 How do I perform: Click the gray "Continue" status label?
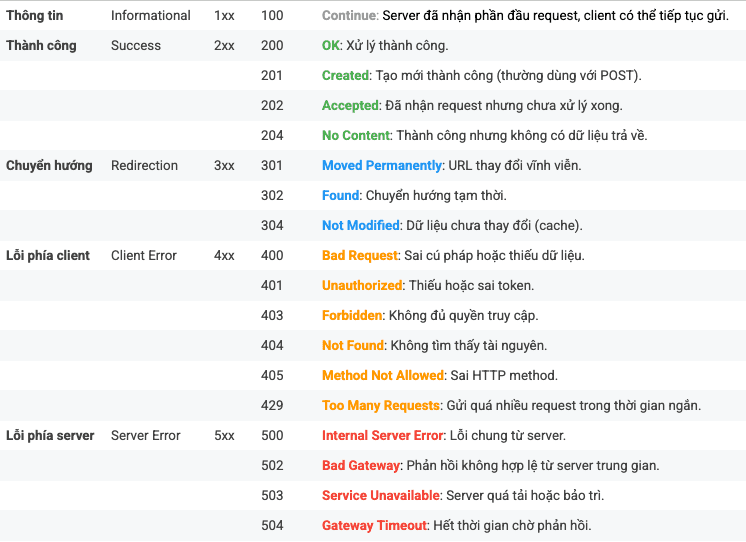point(350,16)
